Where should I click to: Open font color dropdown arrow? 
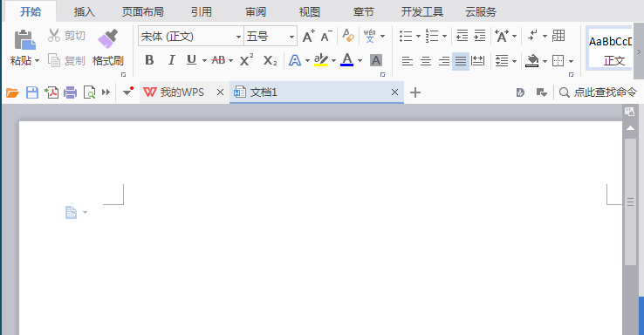(x=360, y=61)
